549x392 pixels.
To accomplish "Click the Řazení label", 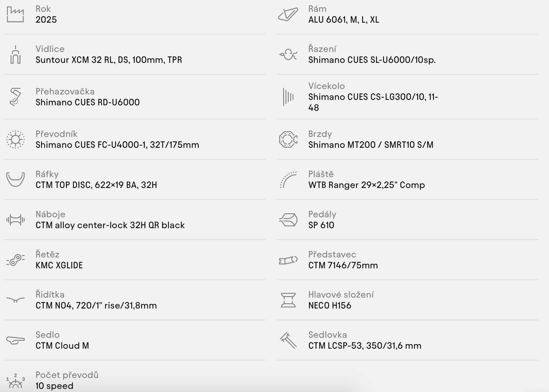I will (x=322, y=49).
